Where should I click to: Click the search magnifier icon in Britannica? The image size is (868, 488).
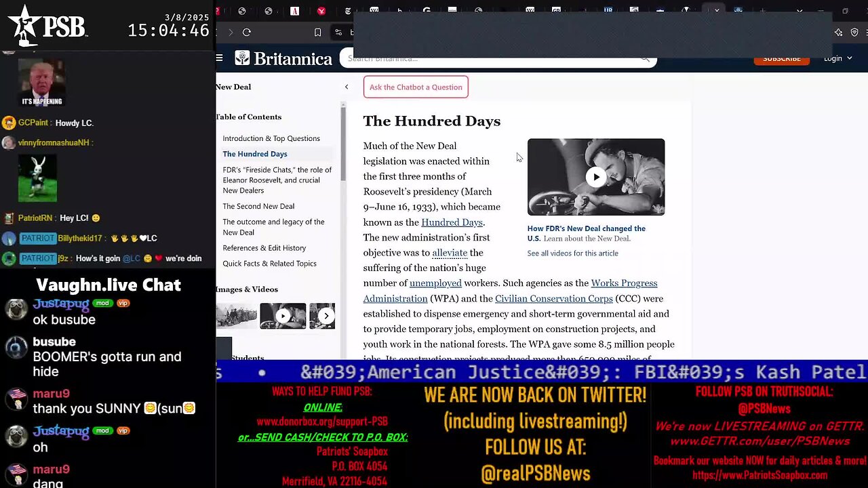click(x=646, y=59)
